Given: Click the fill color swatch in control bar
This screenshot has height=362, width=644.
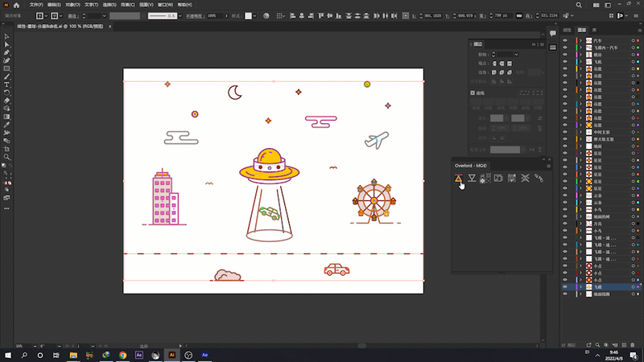Looking at the screenshot, I should 39,15.
